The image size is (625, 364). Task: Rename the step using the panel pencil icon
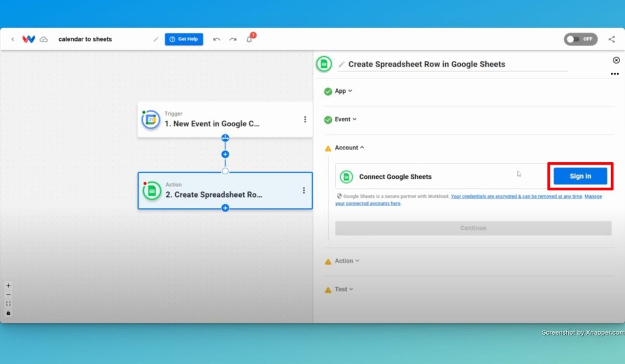[342, 64]
